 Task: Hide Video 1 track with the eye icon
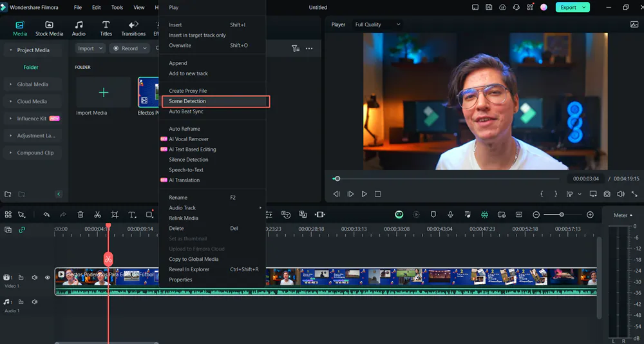point(47,278)
